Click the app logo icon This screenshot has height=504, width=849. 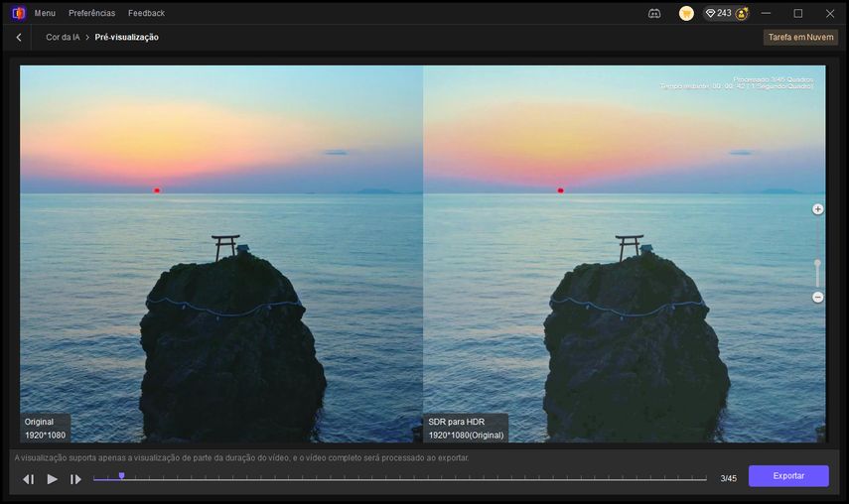click(19, 13)
